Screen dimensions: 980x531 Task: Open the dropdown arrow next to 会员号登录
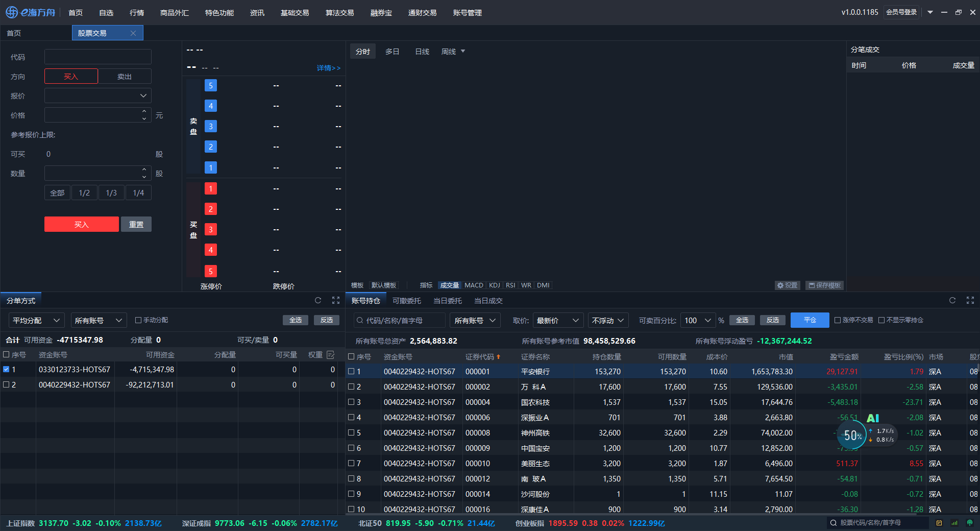[930, 12]
